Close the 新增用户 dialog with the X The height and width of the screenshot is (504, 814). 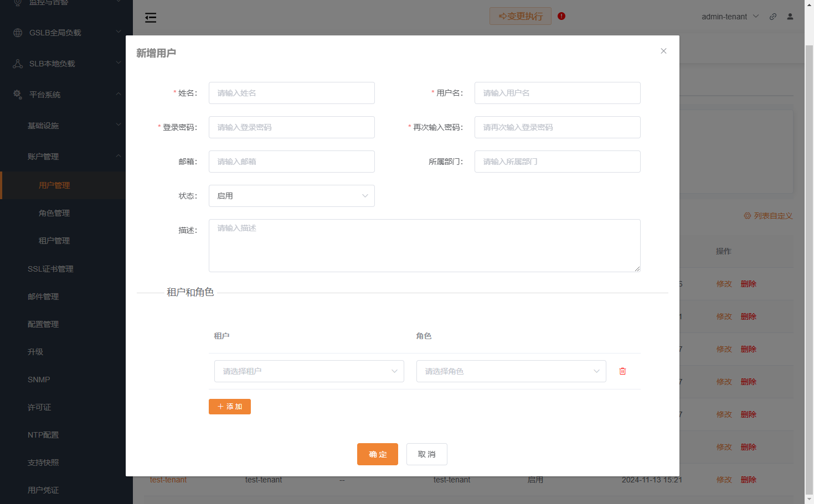663,50
